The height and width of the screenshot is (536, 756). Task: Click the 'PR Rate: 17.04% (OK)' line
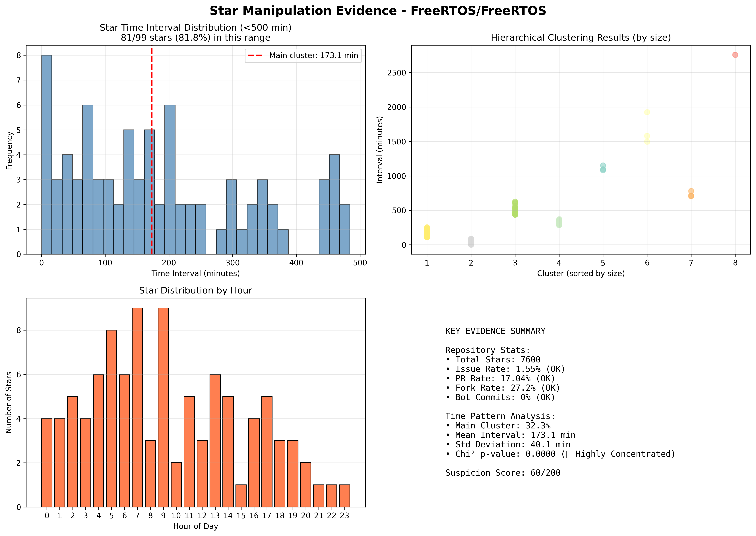pos(500,379)
